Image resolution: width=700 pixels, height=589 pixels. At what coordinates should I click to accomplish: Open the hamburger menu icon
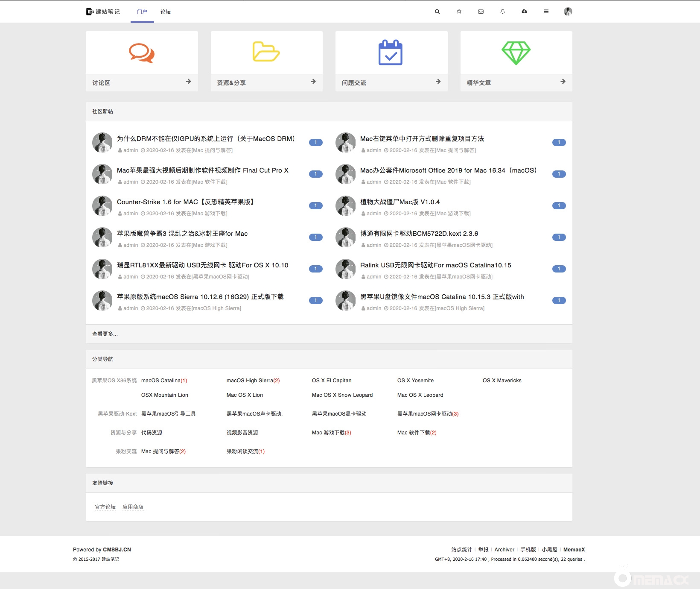[x=546, y=12]
